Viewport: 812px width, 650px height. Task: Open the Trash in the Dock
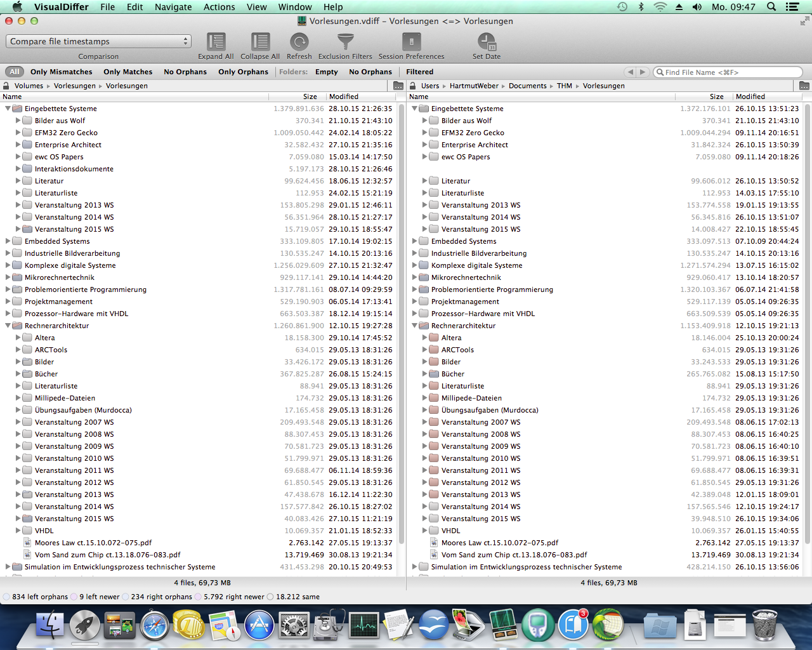coord(764,625)
